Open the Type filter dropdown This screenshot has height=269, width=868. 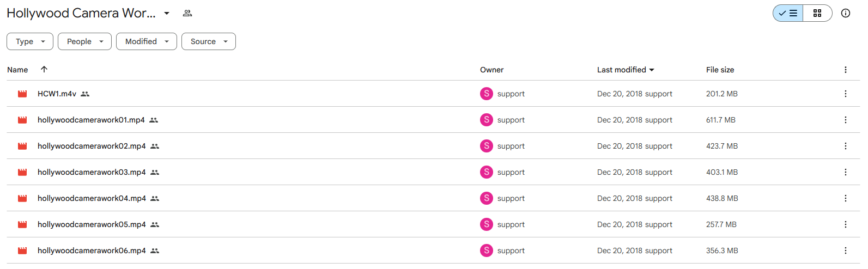click(x=30, y=41)
